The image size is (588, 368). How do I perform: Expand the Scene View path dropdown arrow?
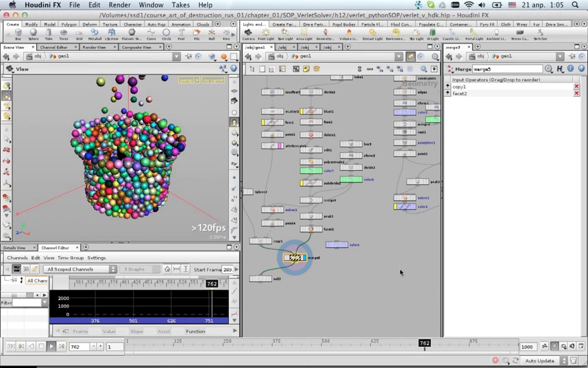pyautogui.click(x=176, y=56)
